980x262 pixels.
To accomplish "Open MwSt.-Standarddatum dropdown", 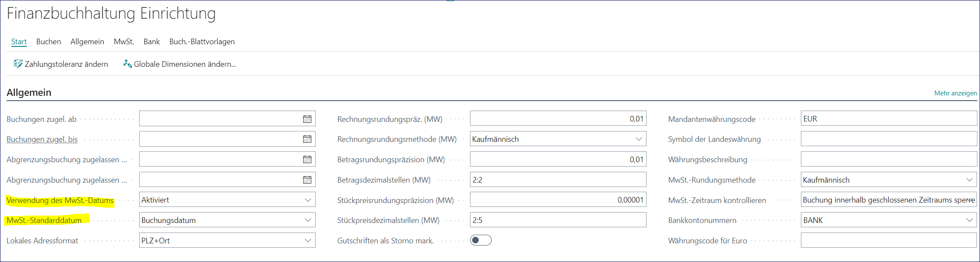I will [x=308, y=220].
